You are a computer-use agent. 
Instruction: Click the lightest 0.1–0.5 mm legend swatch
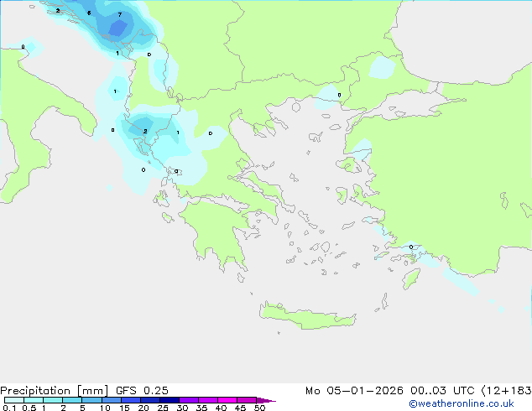[14, 400]
